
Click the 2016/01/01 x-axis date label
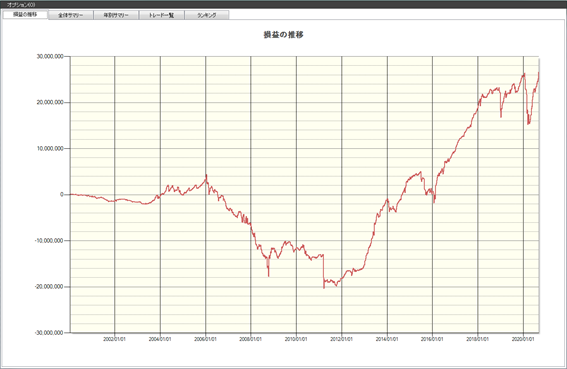point(432,339)
